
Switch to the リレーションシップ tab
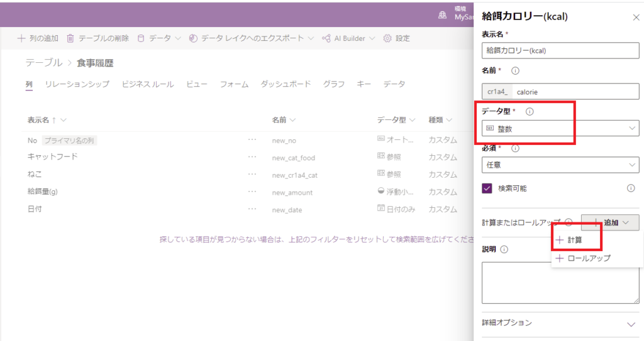pyautogui.click(x=77, y=84)
